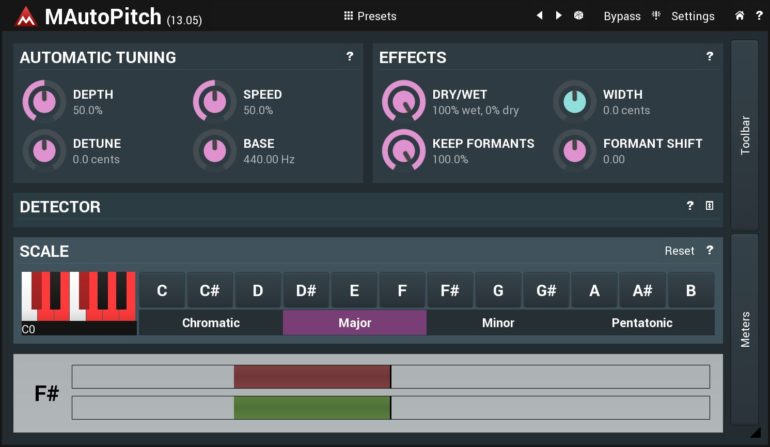This screenshot has height=447, width=770.
Task: Toggle the C# note in scale
Action: coord(210,291)
